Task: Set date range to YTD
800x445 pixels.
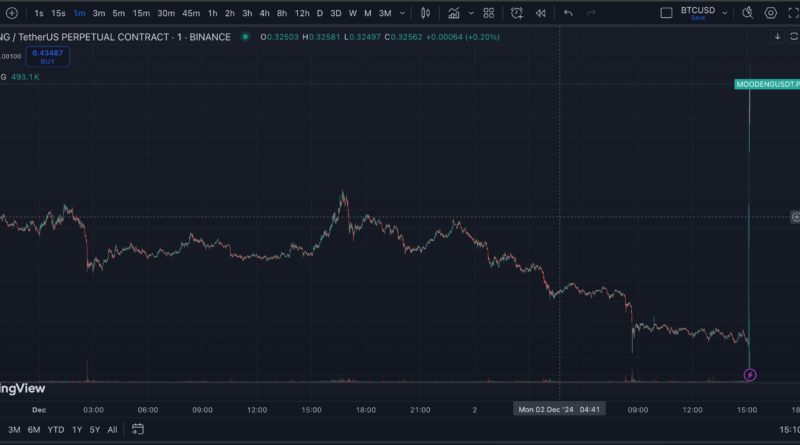Action: pos(56,429)
